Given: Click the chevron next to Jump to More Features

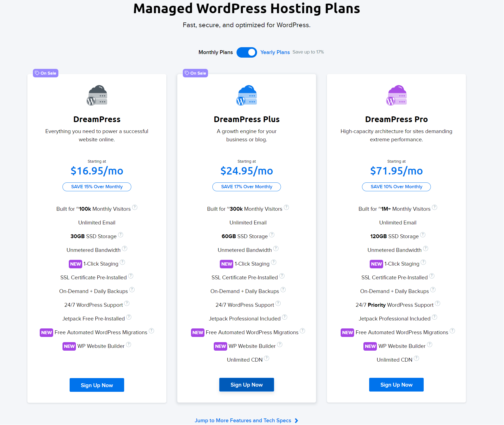Looking at the screenshot, I should point(296,421).
